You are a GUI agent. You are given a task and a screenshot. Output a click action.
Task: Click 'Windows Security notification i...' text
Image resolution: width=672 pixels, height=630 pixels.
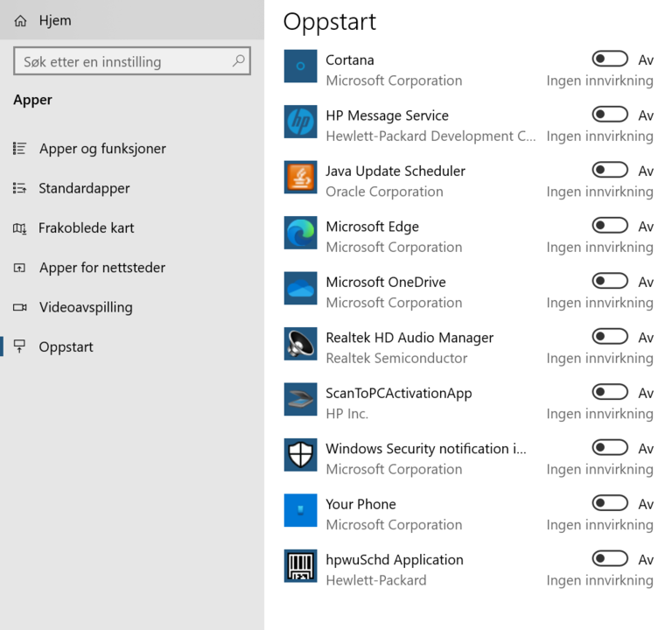(x=425, y=449)
